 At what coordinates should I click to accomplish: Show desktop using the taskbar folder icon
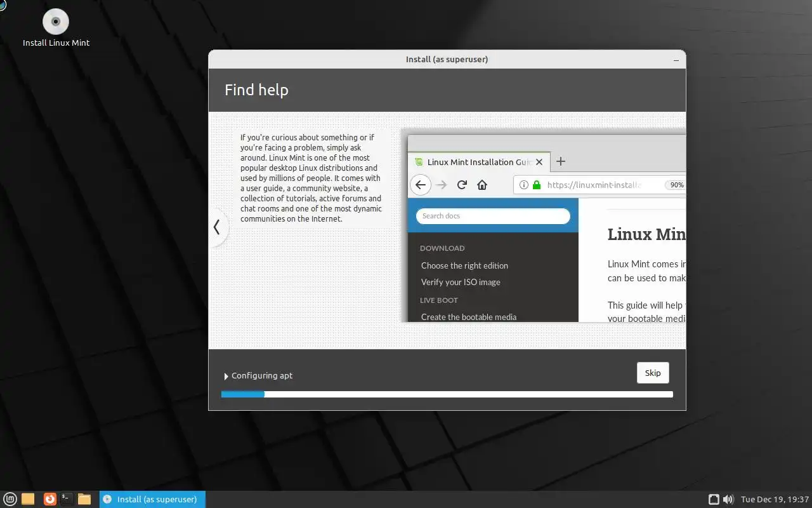coord(28,499)
